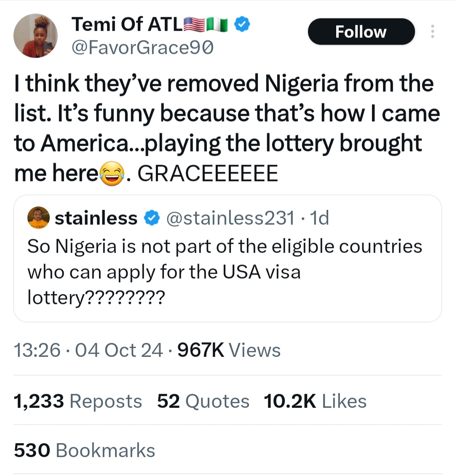Image resolution: width=455 pixels, height=476 pixels.
Task: Open the 1,233 Reposts list
Action: [77, 401]
